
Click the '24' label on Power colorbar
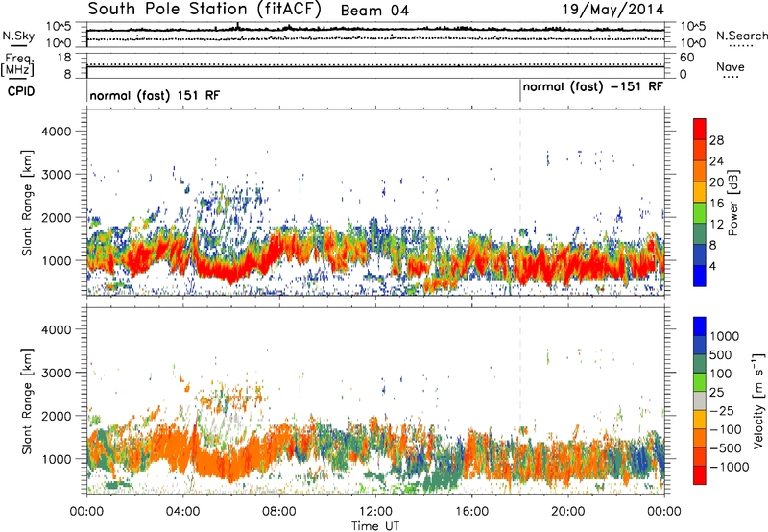pyautogui.click(x=716, y=161)
